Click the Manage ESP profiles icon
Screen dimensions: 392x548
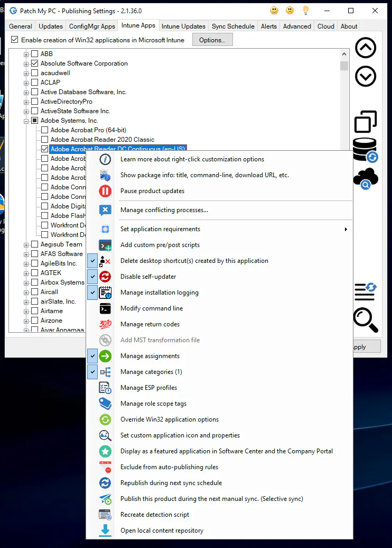coord(105,388)
